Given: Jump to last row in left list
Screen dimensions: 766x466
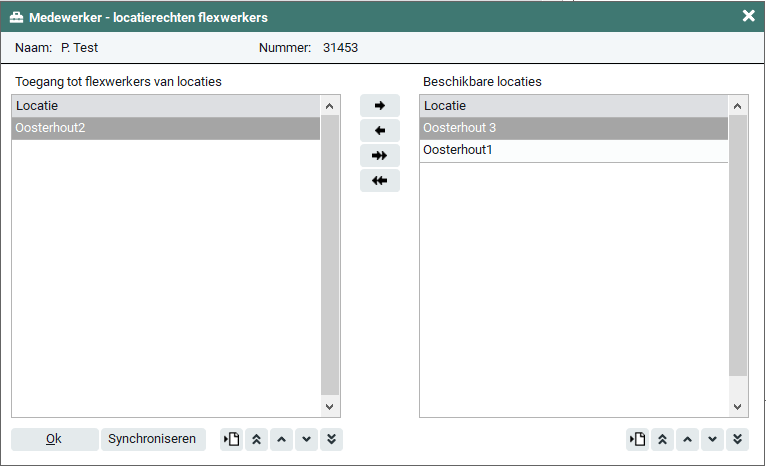Looking at the screenshot, I should click(x=332, y=439).
